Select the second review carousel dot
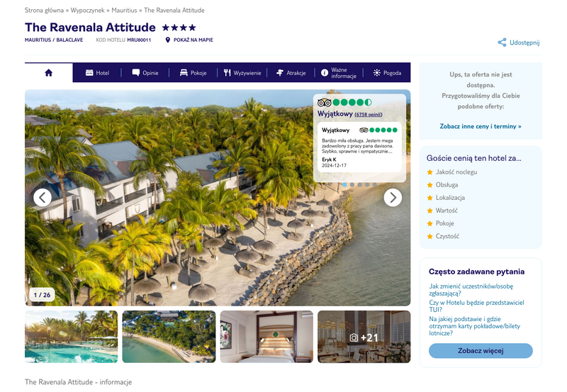567x392 pixels. [352, 184]
